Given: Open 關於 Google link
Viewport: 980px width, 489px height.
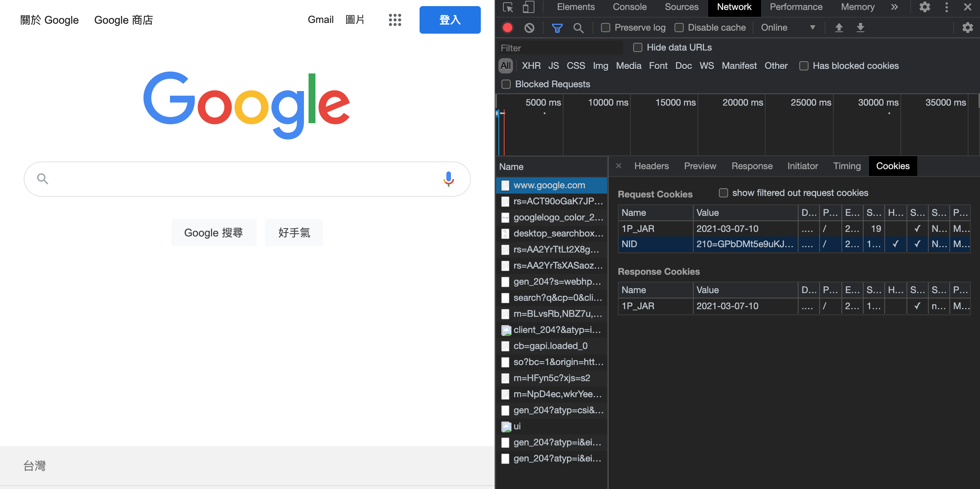Looking at the screenshot, I should (x=49, y=20).
